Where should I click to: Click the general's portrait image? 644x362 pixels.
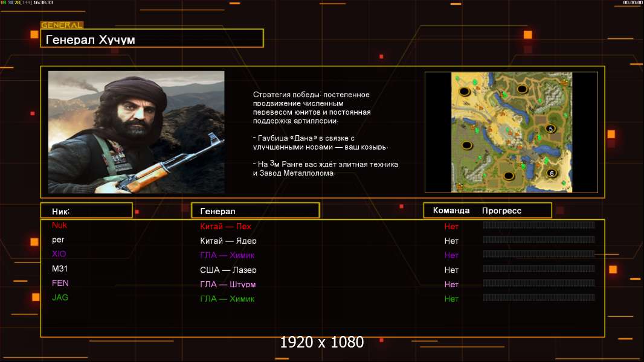(x=136, y=132)
